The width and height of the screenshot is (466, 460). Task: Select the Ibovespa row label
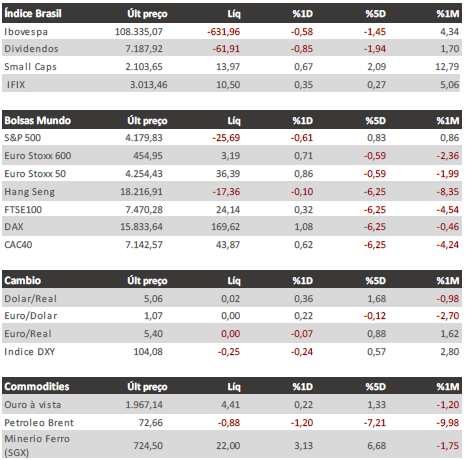pos(26,32)
